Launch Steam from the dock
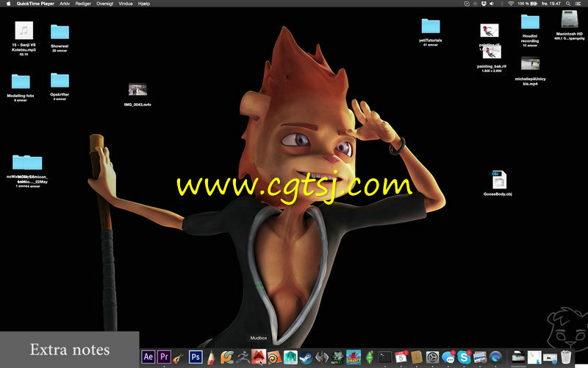The height and width of the screenshot is (368, 588). [x=306, y=357]
